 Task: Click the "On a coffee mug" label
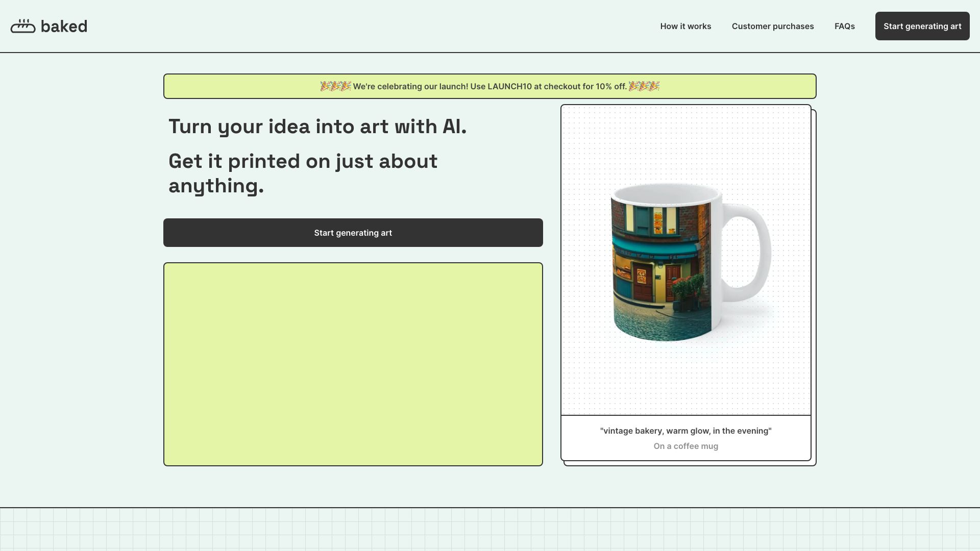point(685,446)
